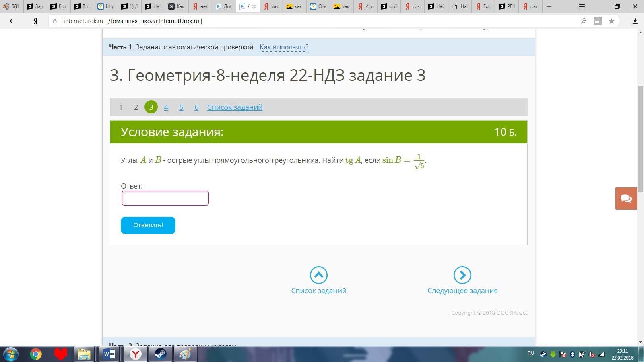Switch to the 'окс' browser tab
The width and height of the screenshot is (644, 362).
[x=530, y=6]
